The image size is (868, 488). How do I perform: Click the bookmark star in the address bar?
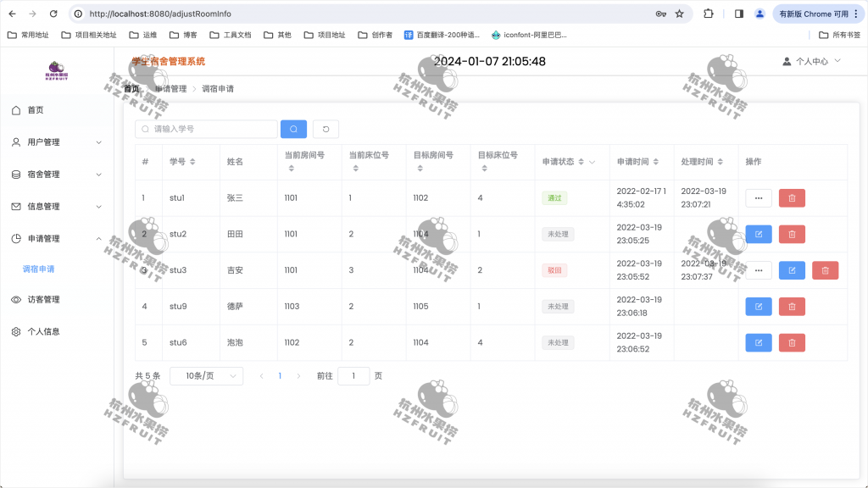click(677, 14)
